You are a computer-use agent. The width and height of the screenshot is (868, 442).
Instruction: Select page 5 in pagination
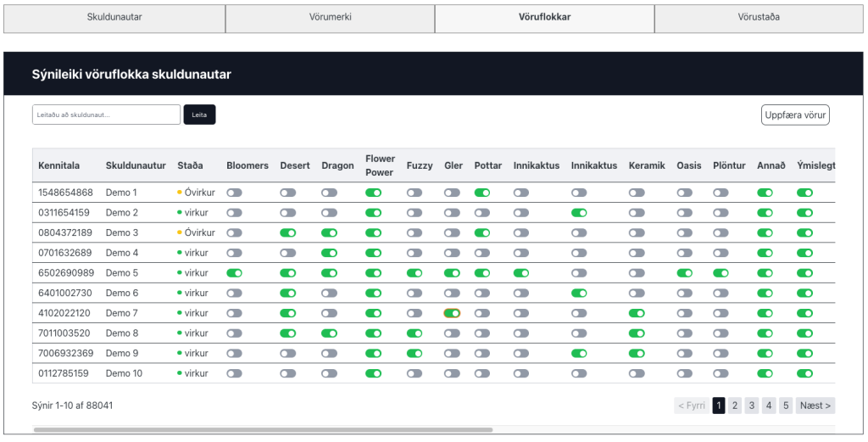tap(786, 406)
